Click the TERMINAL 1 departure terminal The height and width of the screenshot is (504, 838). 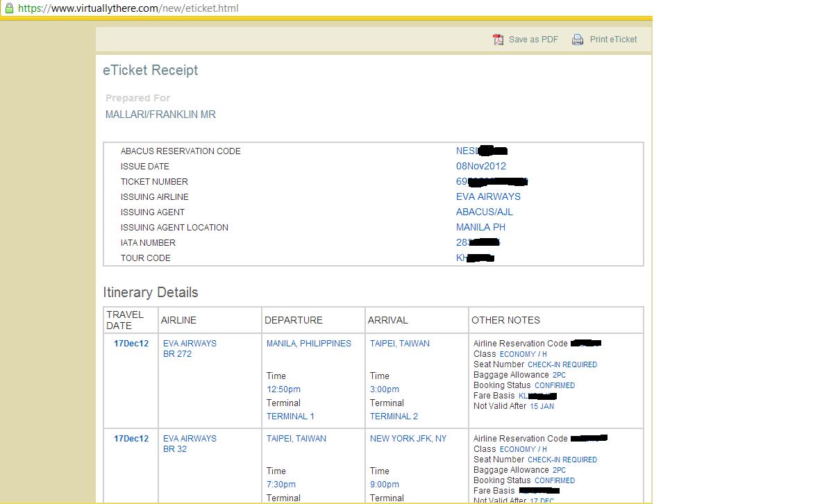tap(290, 417)
